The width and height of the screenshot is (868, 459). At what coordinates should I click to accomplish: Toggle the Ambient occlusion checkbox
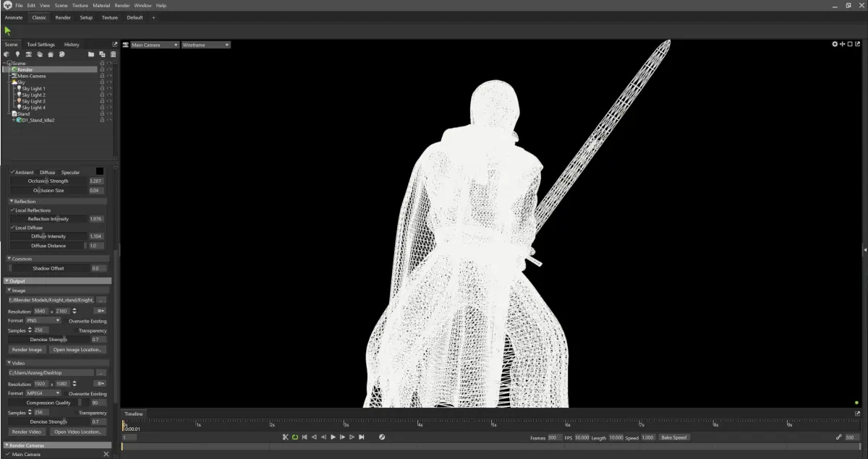[x=12, y=172]
